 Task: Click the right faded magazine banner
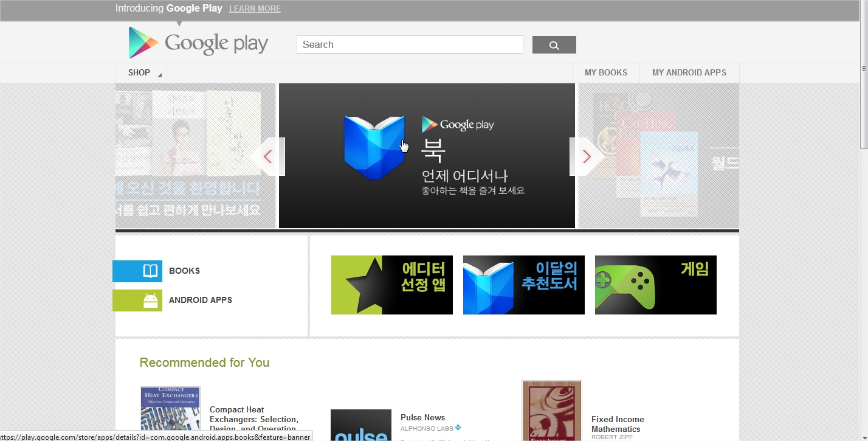pyautogui.click(x=658, y=156)
